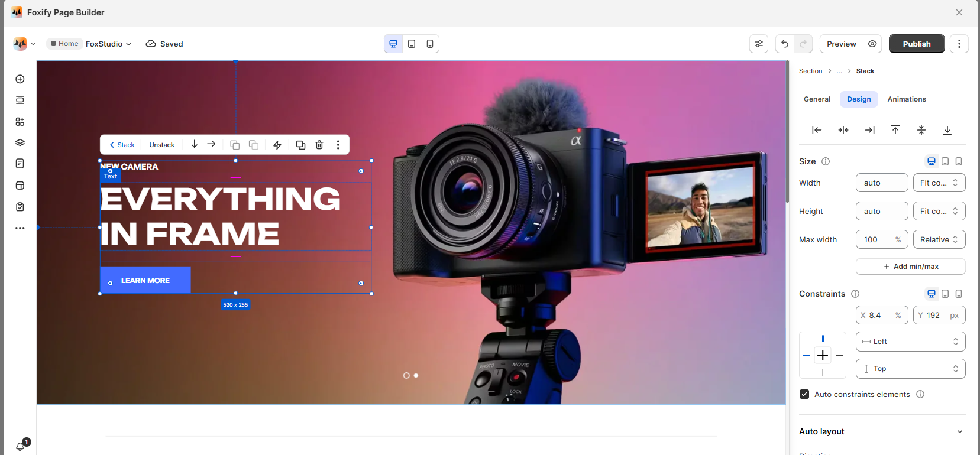Redo the last action
Viewport: 980px width, 455px height.
[803, 44]
